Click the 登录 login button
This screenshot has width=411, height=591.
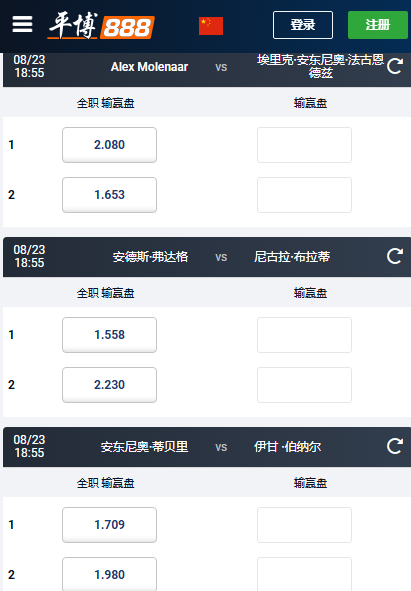(303, 25)
